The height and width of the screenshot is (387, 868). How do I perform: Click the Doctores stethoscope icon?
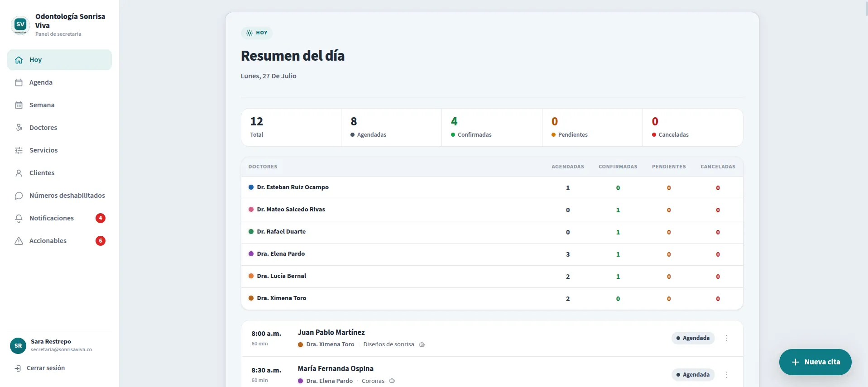[x=19, y=128]
